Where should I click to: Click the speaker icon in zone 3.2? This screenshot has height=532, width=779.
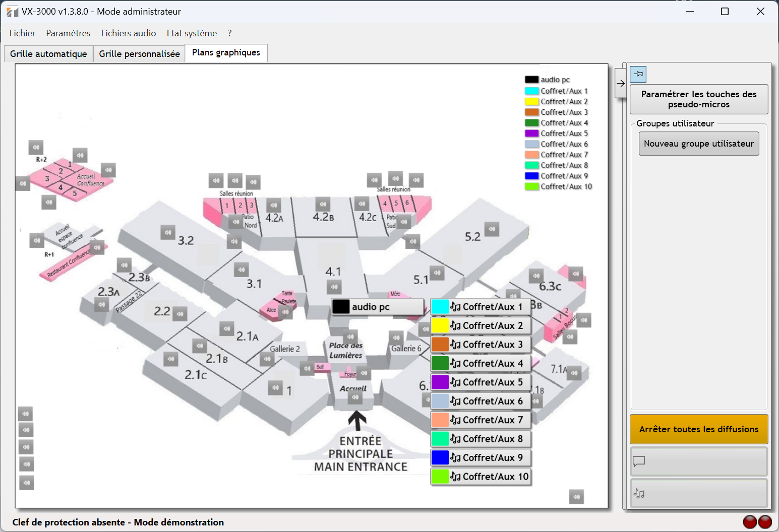[168, 233]
